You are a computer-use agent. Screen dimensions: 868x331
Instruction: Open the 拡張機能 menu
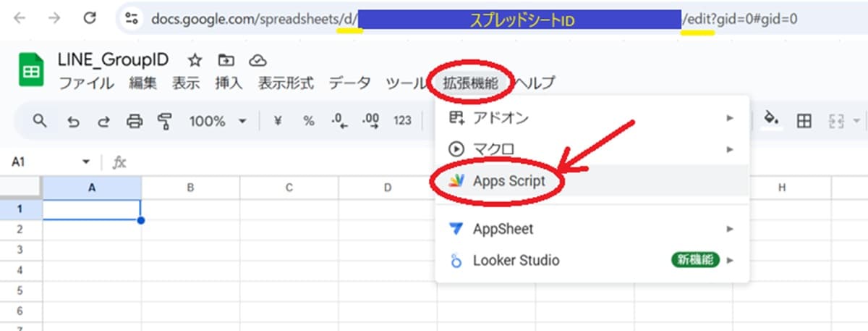click(x=470, y=83)
